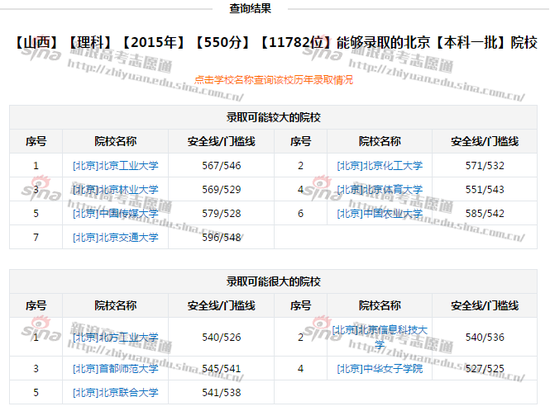
Task: Click row number 5 beside 北京联合大学
Action: pyautogui.click(x=36, y=392)
